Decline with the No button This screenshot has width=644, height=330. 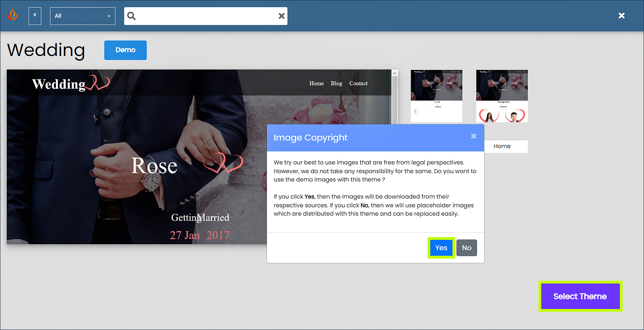coord(467,248)
